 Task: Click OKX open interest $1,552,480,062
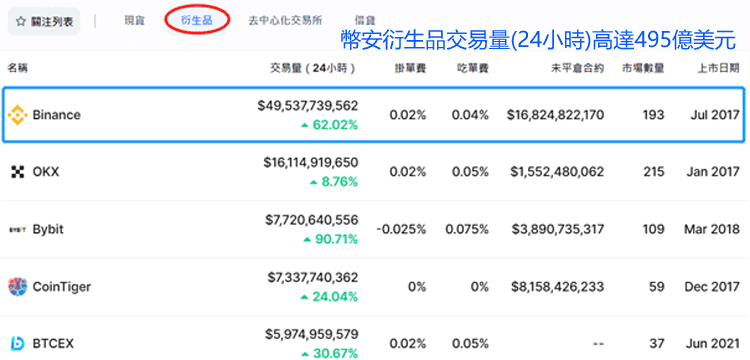(558, 172)
